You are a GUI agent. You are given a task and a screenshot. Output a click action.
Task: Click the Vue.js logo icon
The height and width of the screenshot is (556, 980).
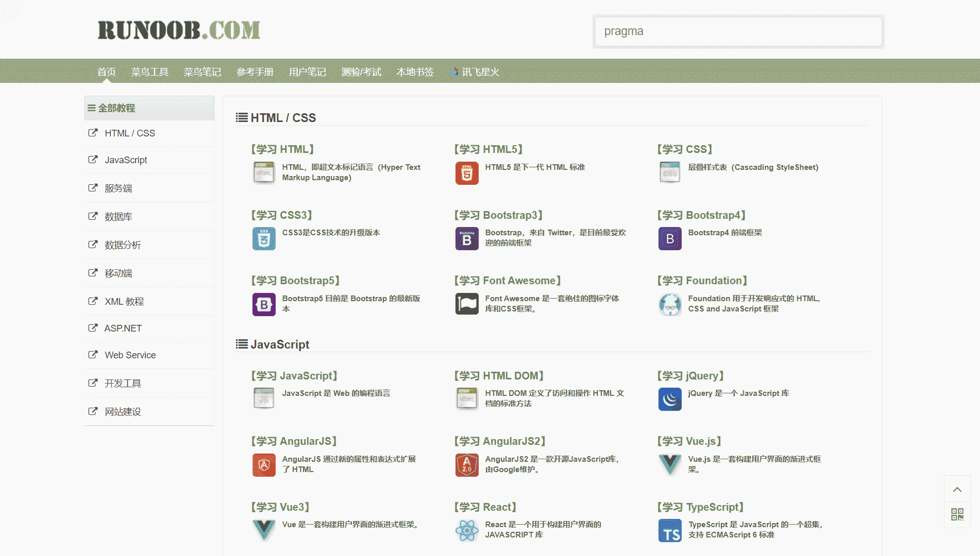point(670,465)
